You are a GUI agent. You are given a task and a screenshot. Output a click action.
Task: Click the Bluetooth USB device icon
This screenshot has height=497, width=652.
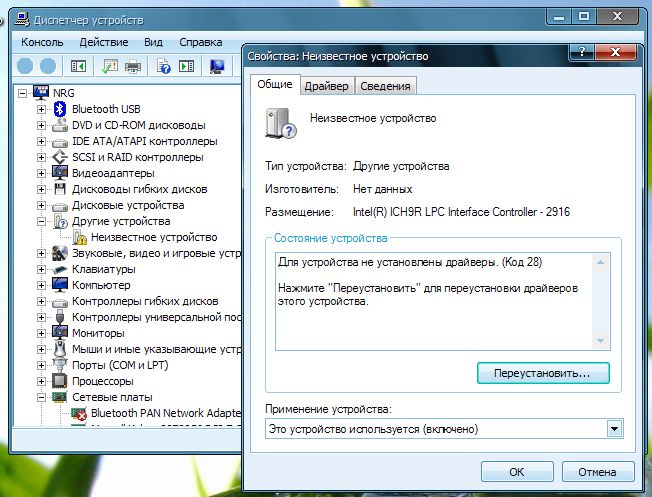60,109
